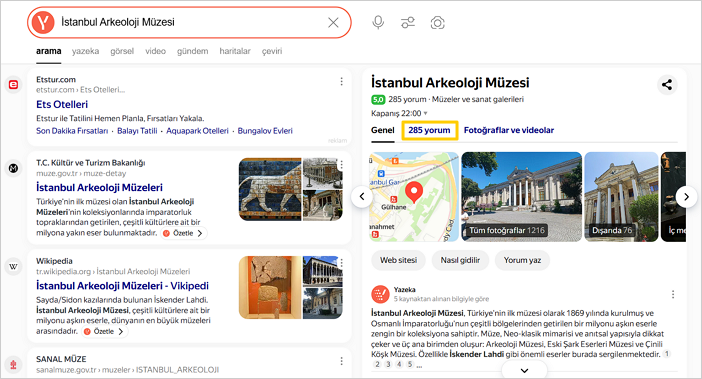
Task: Switch to the görsel search tab
Action: [122, 51]
